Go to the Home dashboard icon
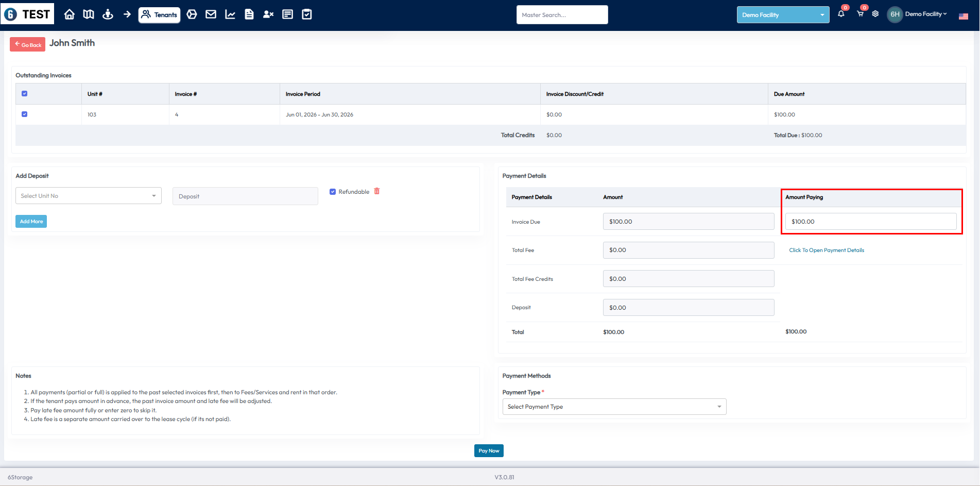Image resolution: width=980 pixels, height=486 pixels. 69,14
